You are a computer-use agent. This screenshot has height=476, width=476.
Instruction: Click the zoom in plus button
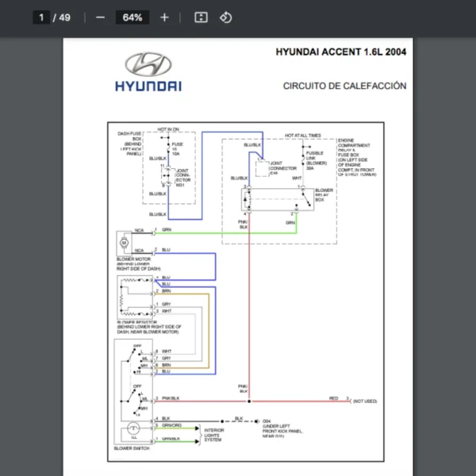(x=164, y=17)
